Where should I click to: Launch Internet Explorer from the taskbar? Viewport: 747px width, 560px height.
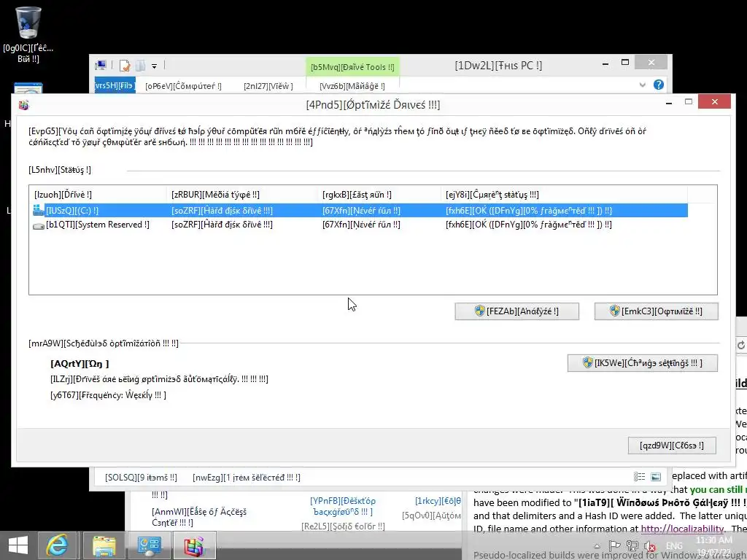pyautogui.click(x=57, y=545)
